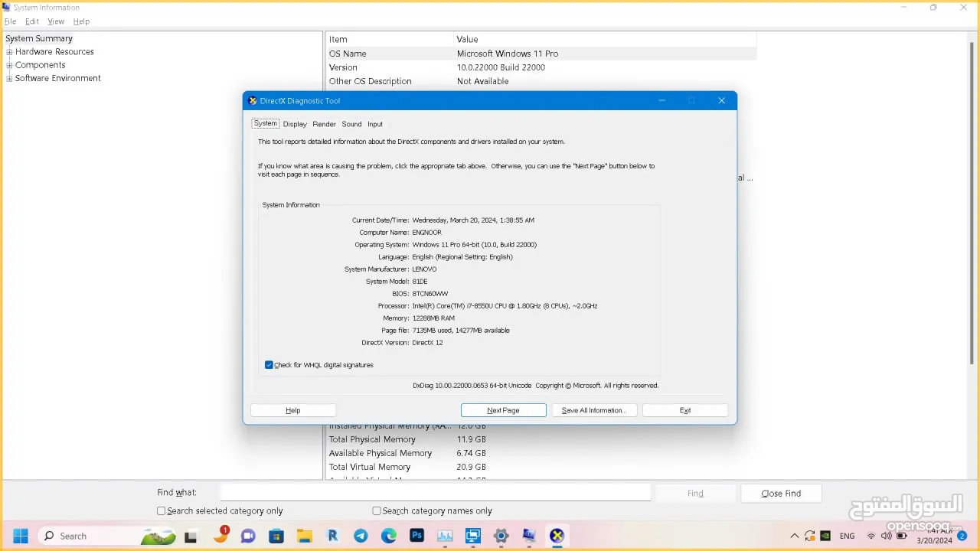
Task: Launch Microsoft Edge from taskbar
Action: [x=389, y=536]
